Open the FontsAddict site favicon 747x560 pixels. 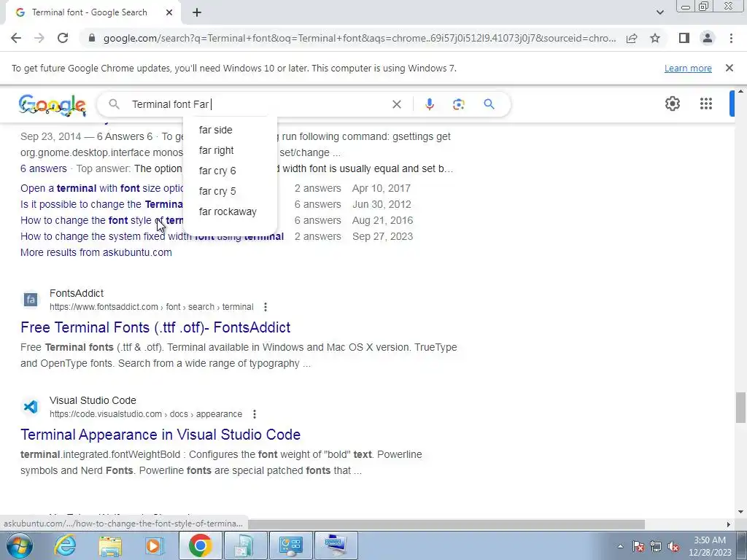[31, 300]
